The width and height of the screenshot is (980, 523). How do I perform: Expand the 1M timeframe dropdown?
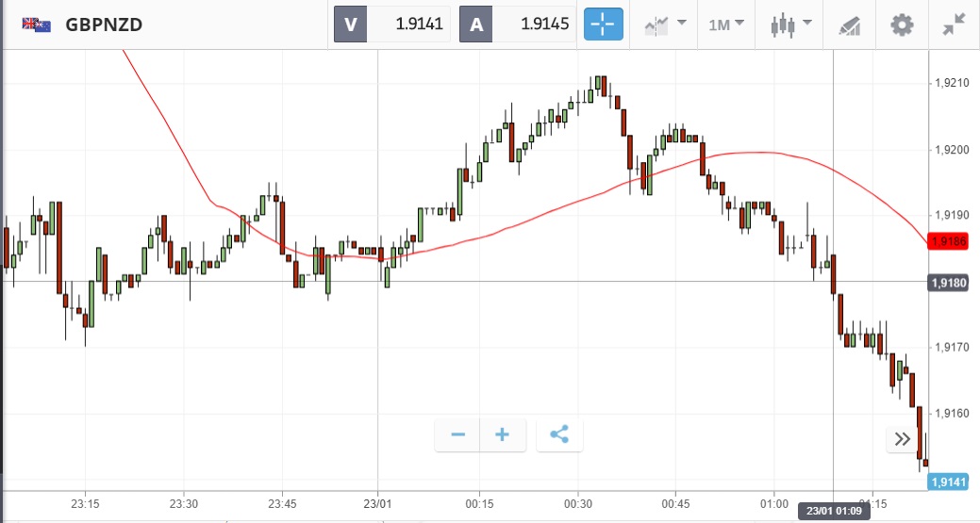point(726,25)
